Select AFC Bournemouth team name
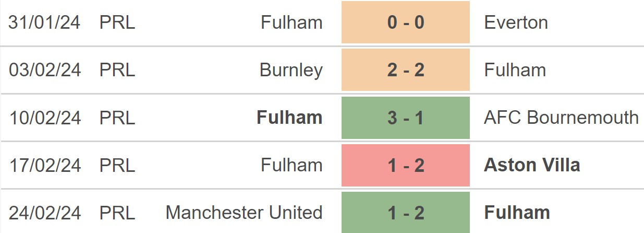644x233 pixels. pyautogui.click(x=561, y=118)
